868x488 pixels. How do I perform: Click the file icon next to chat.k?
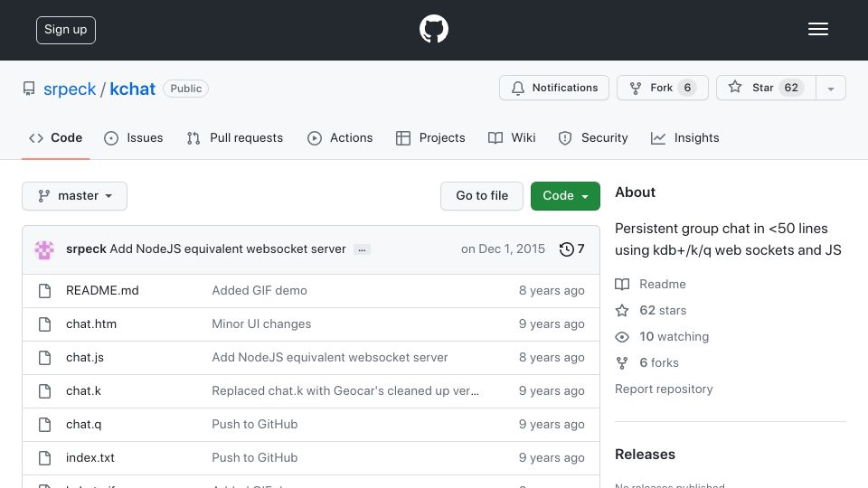pos(45,391)
